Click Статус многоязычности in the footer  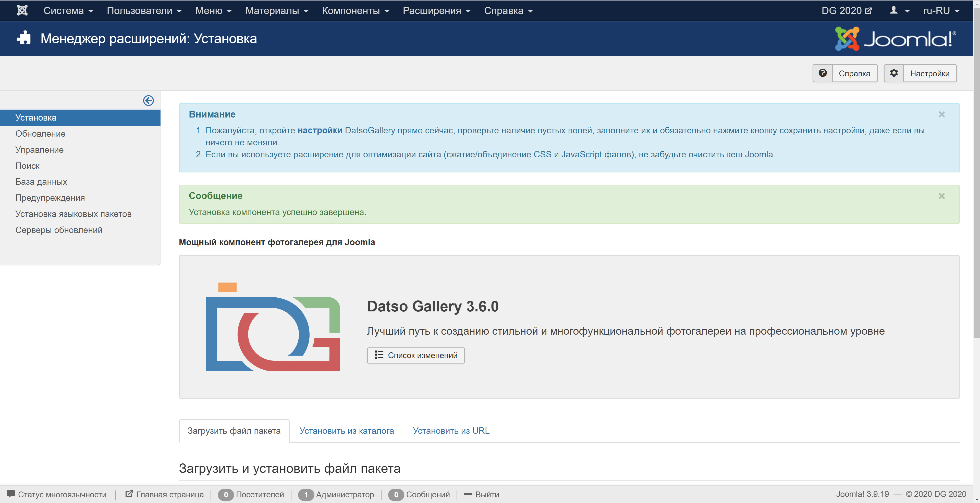point(57,494)
